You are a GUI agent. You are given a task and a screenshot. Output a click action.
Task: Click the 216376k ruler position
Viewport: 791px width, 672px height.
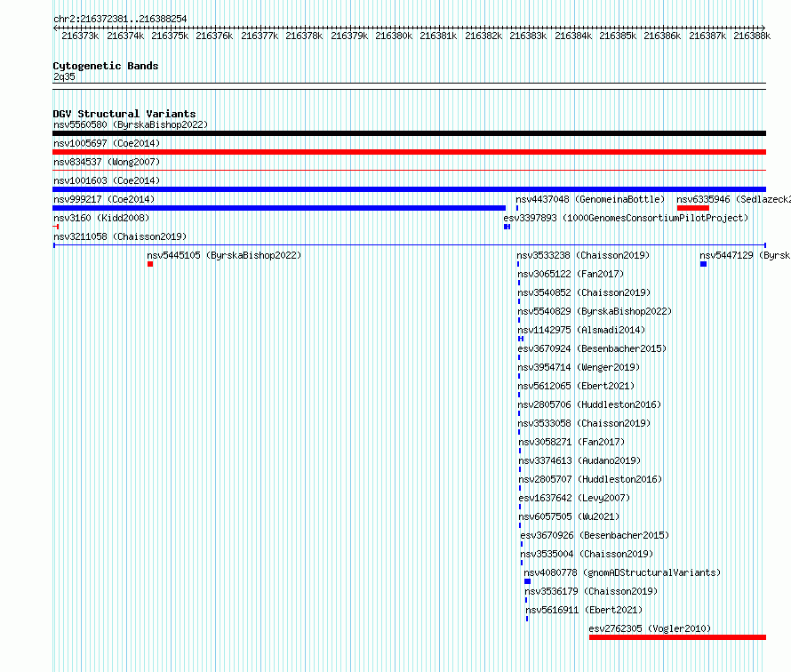pos(214,36)
